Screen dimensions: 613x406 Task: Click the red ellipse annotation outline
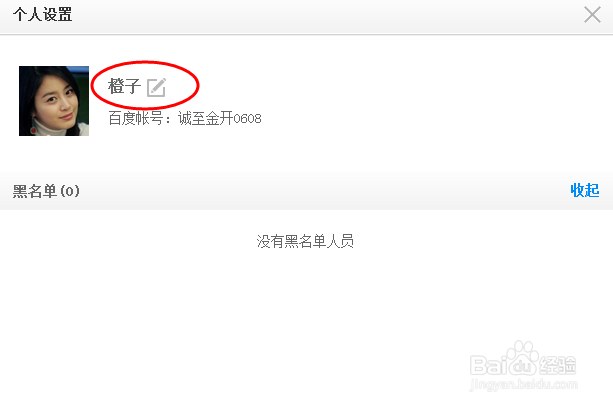point(145,63)
